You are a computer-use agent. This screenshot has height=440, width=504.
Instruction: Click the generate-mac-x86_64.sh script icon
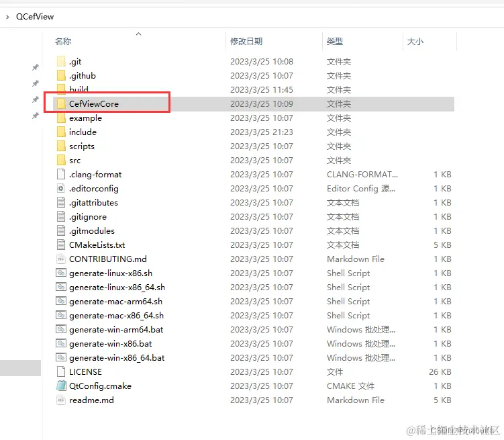(61, 315)
